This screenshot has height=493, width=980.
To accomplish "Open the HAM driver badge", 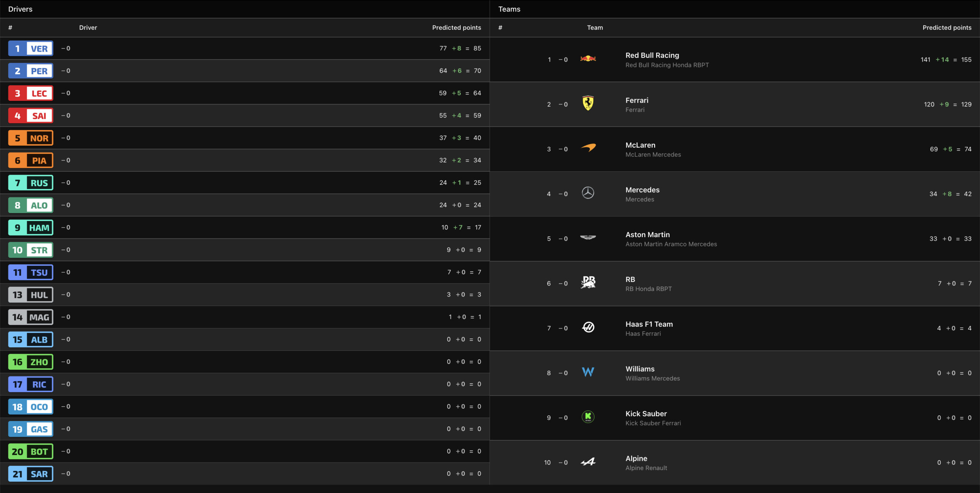I will tap(31, 228).
